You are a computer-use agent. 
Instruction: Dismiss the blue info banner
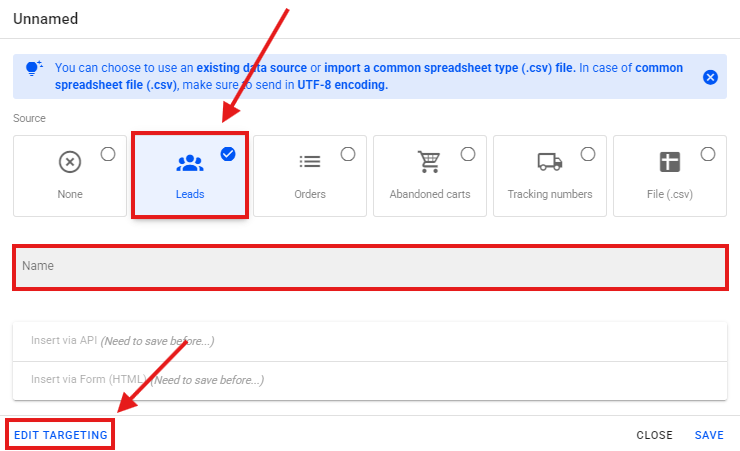click(710, 77)
